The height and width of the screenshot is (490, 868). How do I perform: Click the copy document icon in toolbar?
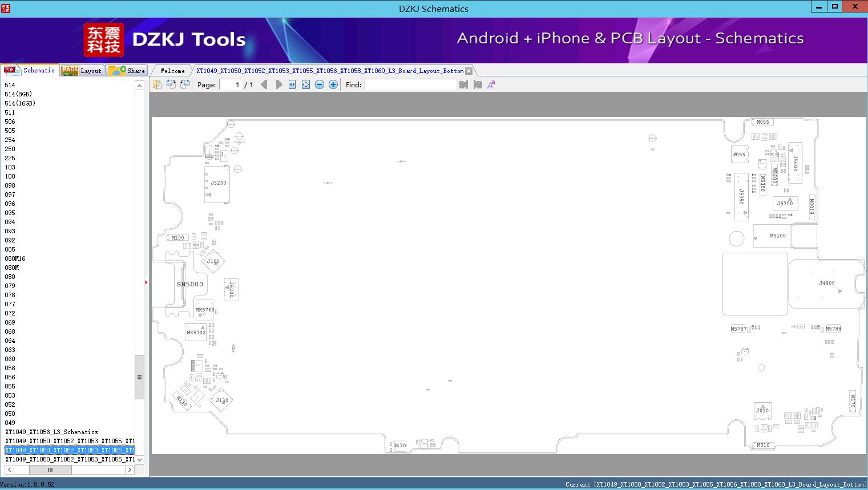point(158,84)
